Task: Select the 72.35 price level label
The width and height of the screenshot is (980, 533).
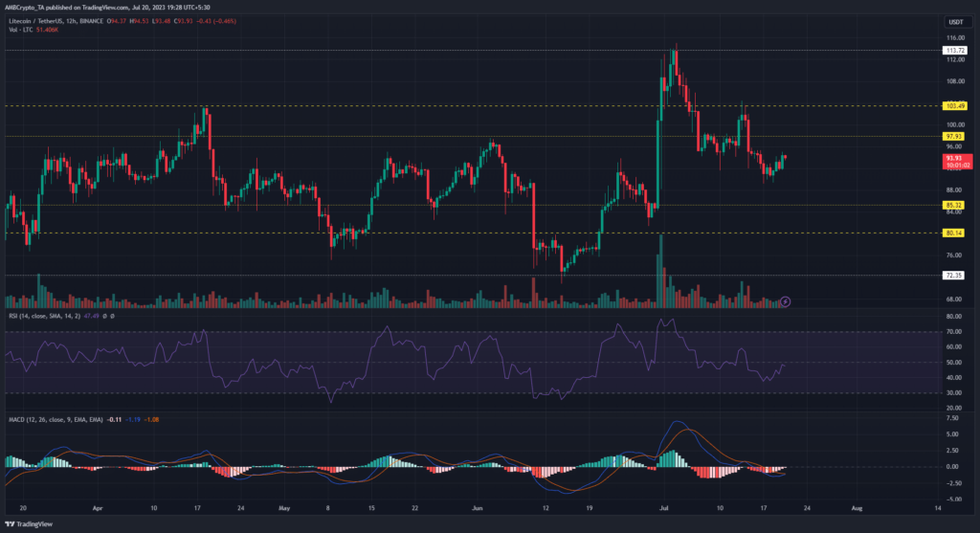Action: coord(952,276)
